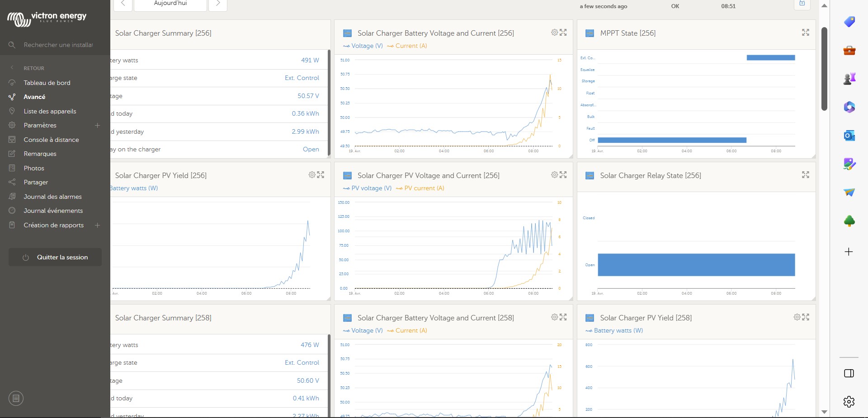
Task: Toggle Voltage (V) series in Battery chart [256]
Action: pyautogui.click(x=363, y=46)
